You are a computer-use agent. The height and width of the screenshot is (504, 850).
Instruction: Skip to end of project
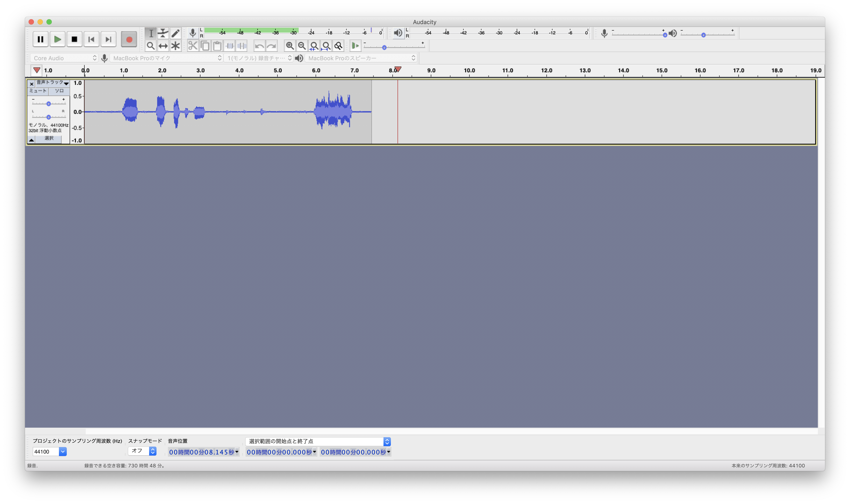tap(108, 40)
